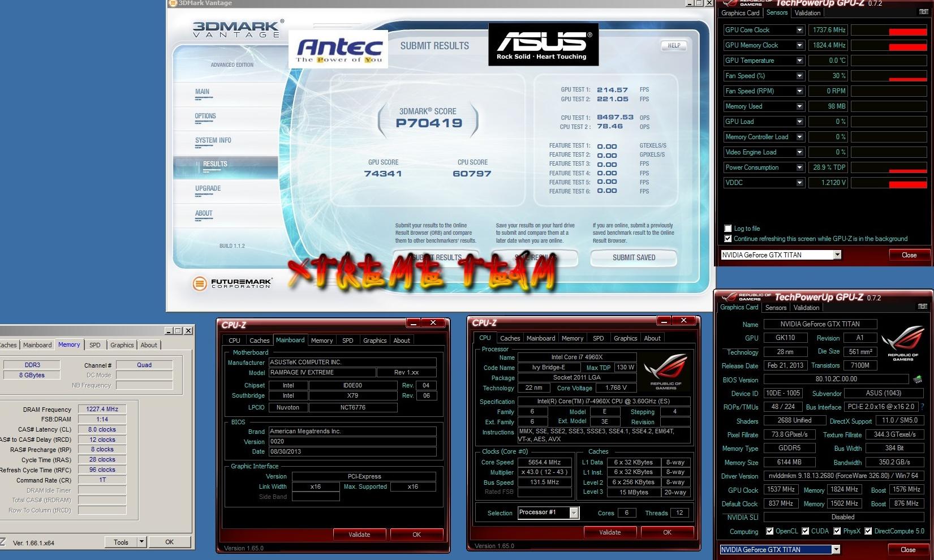
Task: Click OK in classic CPU-Z Memory window
Action: [169, 542]
